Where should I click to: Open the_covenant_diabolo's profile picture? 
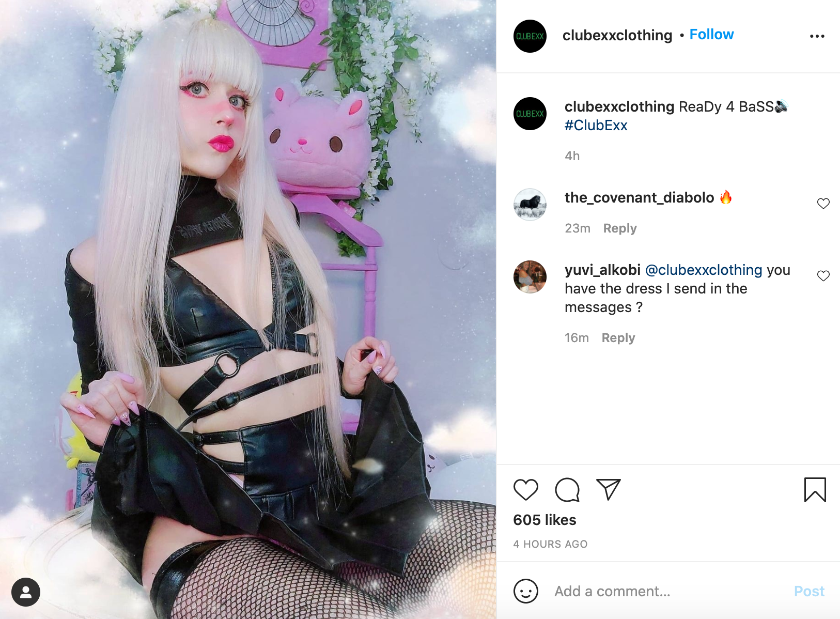530,205
